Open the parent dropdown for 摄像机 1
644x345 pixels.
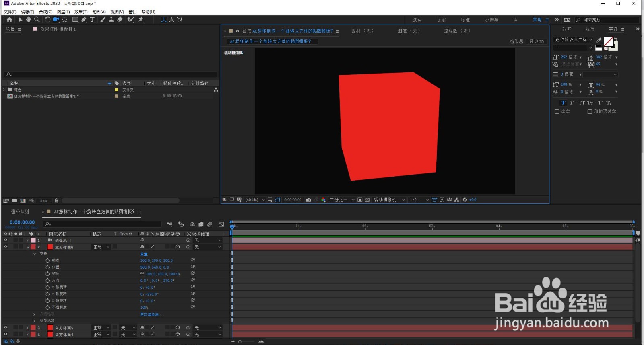pos(208,240)
